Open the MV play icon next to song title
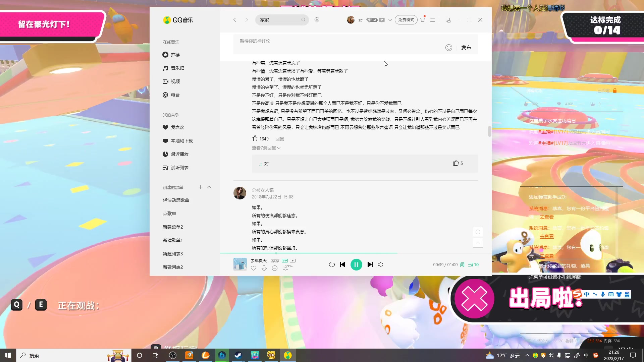Image resolution: width=644 pixels, height=362 pixels. (293, 260)
